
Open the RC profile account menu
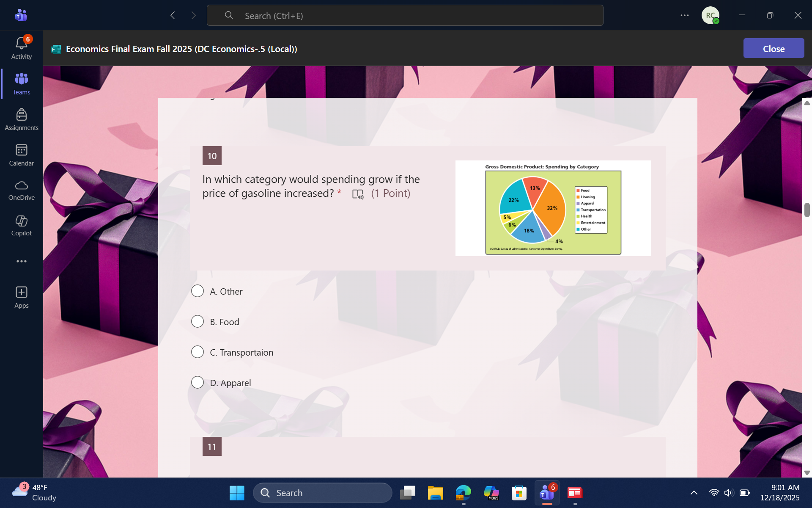point(710,16)
